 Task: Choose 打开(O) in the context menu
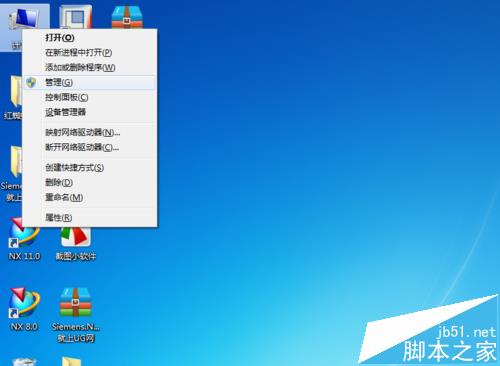[x=90, y=38]
